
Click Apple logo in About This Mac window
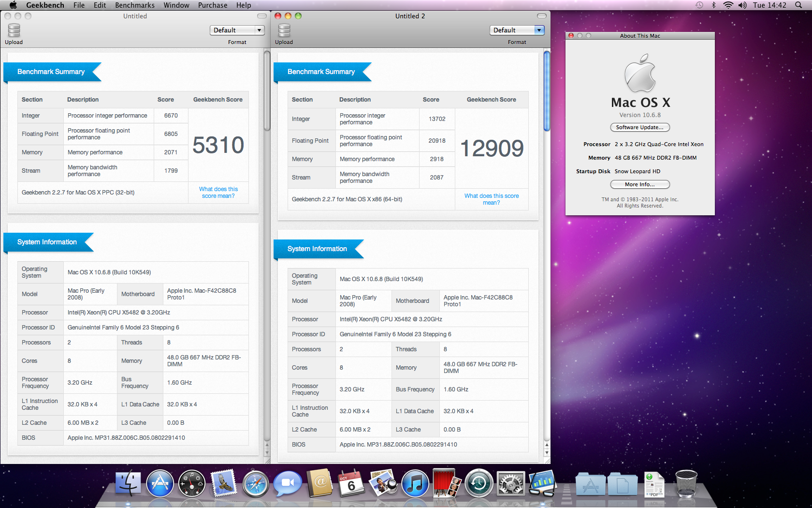pyautogui.click(x=640, y=73)
